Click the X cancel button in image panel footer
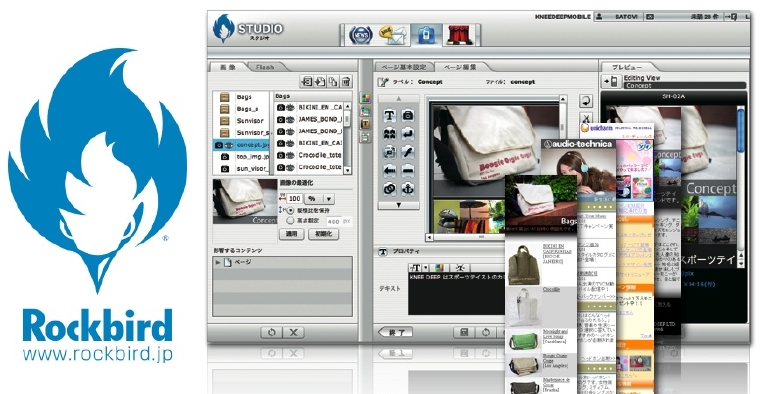The width and height of the screenshot is (760, 394). (294, 332)
